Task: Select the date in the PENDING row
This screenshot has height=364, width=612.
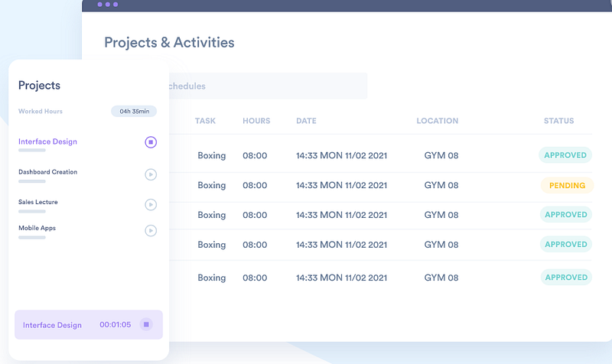Action: [341, 185]
